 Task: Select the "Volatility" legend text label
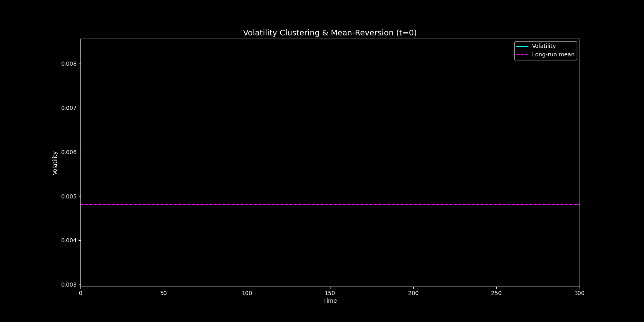pos(544,46)
